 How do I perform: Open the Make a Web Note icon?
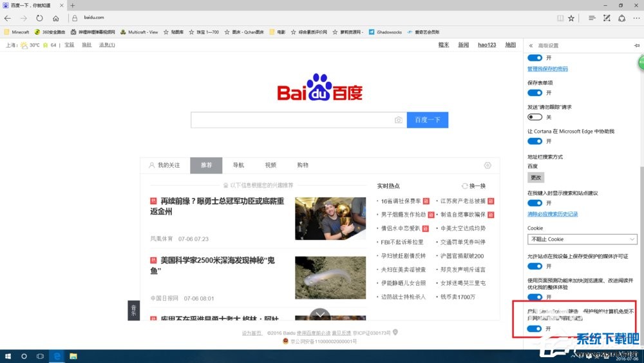(x=606, y=18)
